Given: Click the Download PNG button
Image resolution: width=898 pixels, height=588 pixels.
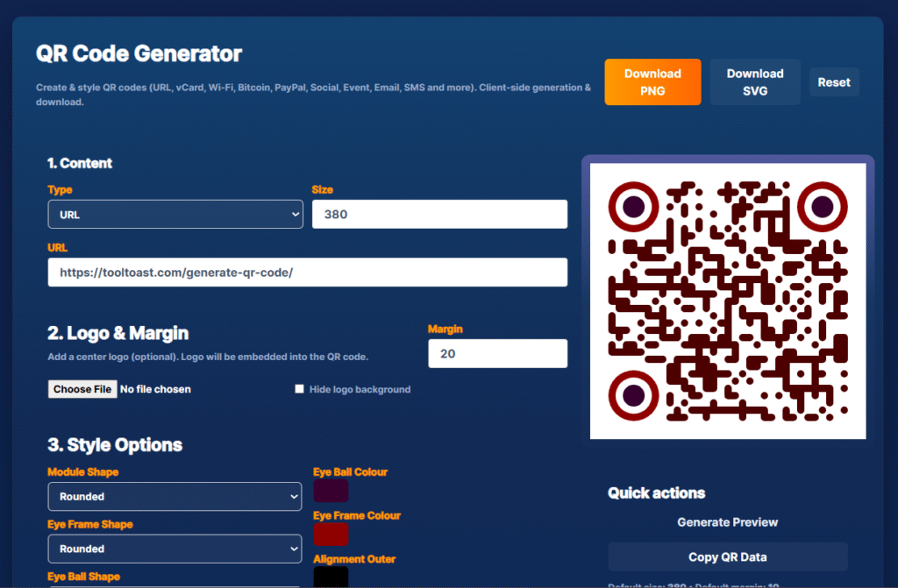Looking at the screenshot, I should tap(652, 81).
